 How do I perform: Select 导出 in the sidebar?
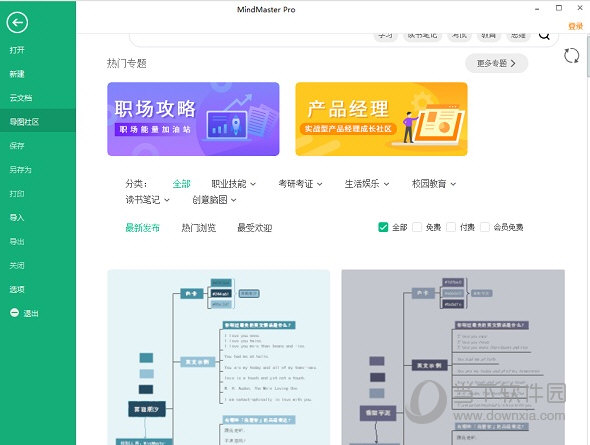pyautogui.click(x=17, y=241)
